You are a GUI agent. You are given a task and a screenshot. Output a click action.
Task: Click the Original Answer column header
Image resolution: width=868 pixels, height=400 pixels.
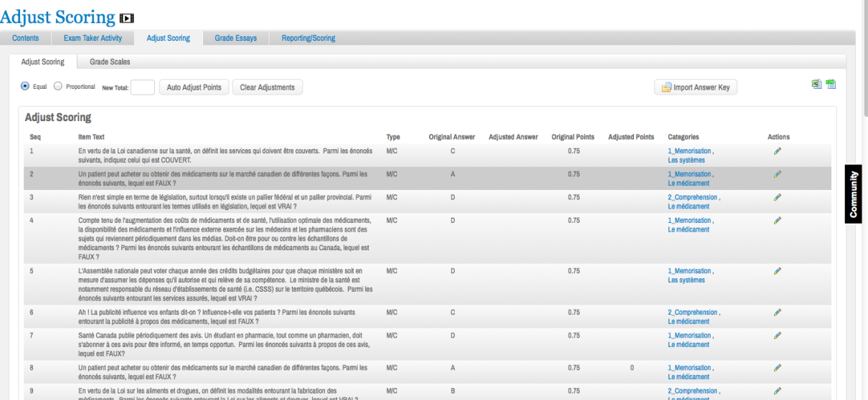tap(452, 137)
